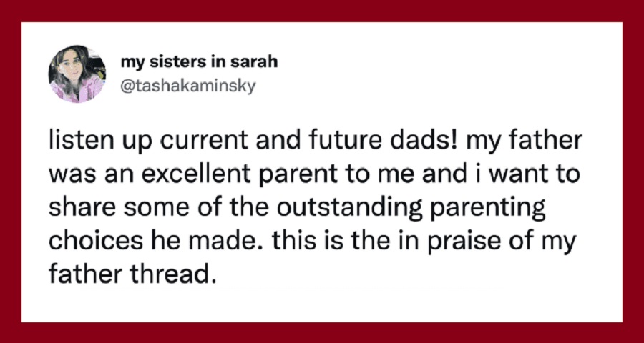Click the dark red border above the tweet
644x343 pixels.
tap(322, 11)
